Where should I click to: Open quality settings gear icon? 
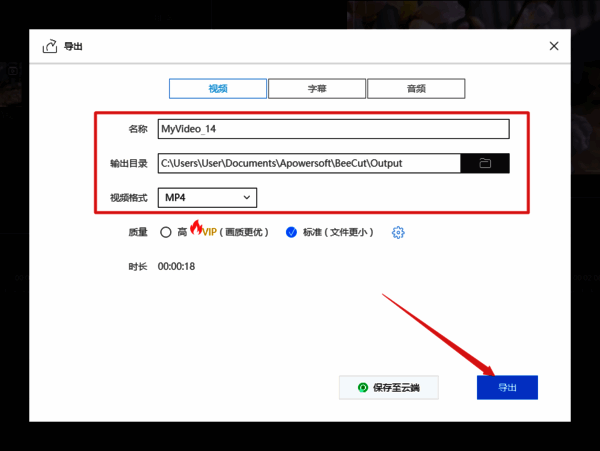398,232
